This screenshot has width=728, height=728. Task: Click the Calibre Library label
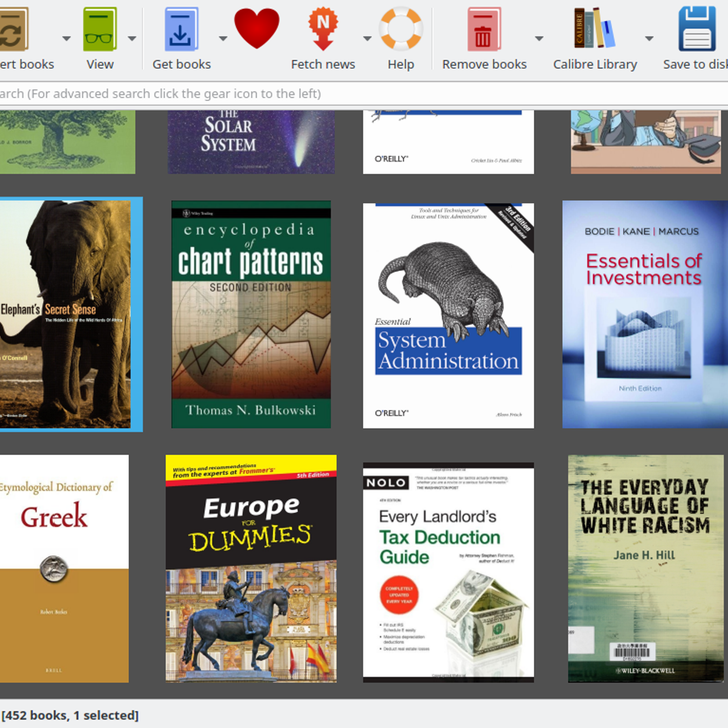pyautogui.click(x=595, y=65)
